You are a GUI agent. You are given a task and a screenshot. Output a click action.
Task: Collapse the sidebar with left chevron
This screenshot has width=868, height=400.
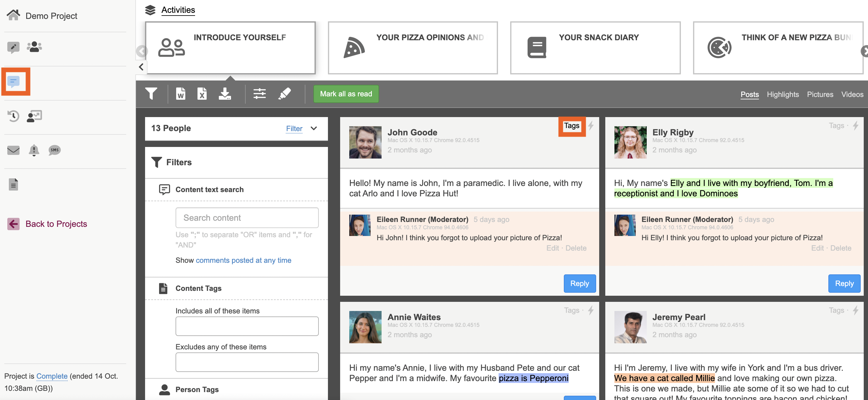point(141,67)
